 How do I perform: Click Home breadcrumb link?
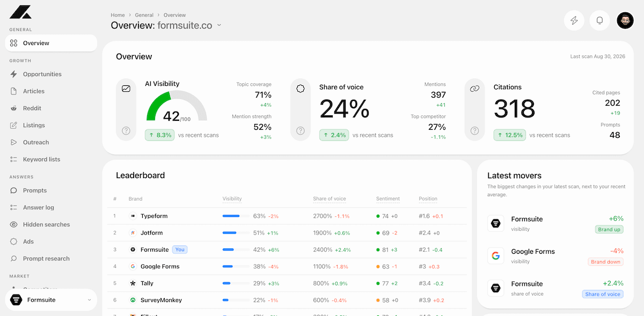[x=118, y=15]
